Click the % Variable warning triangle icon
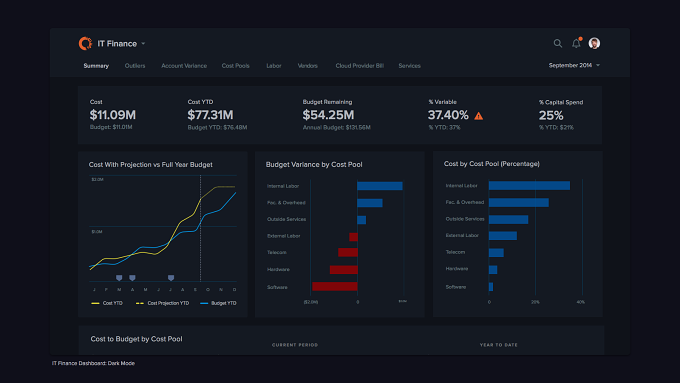The image size is (680, 383). [x=478, y=116]
